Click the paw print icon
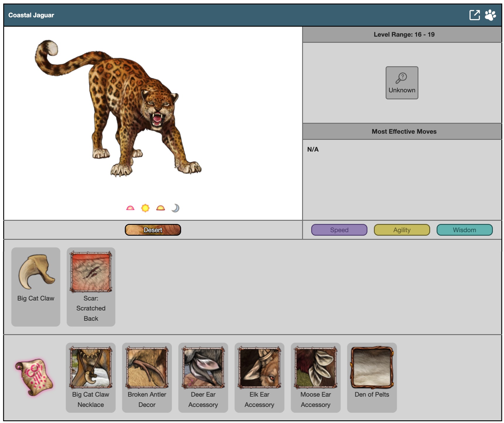Screen dimensions: 504x423 click(490, 15)
